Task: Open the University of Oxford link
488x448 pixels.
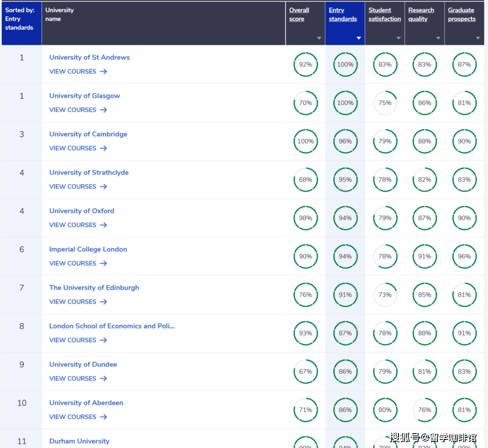Action: click(82, 211)
